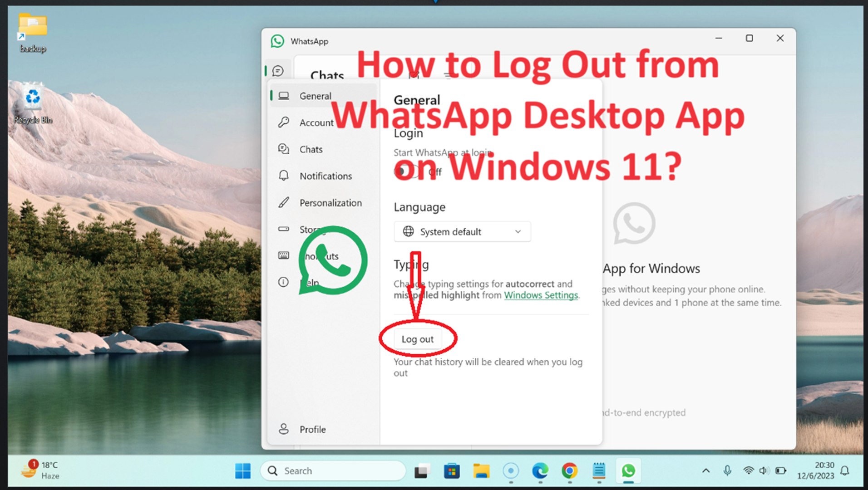Open Profile at the sidebar bottom
The height and width of the screenshot is (490, 868).
[324, 429]
